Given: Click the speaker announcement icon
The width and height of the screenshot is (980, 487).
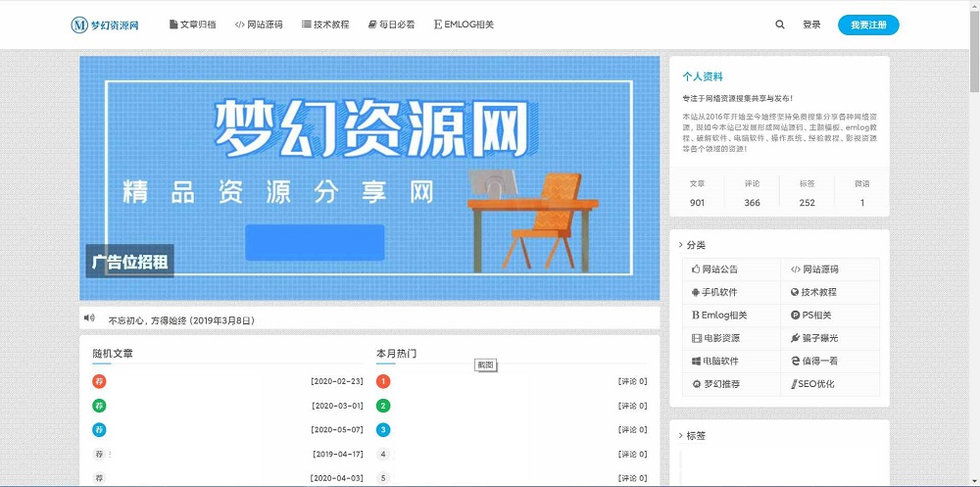Looking at the screenshot, I should [x=89, y=318].
